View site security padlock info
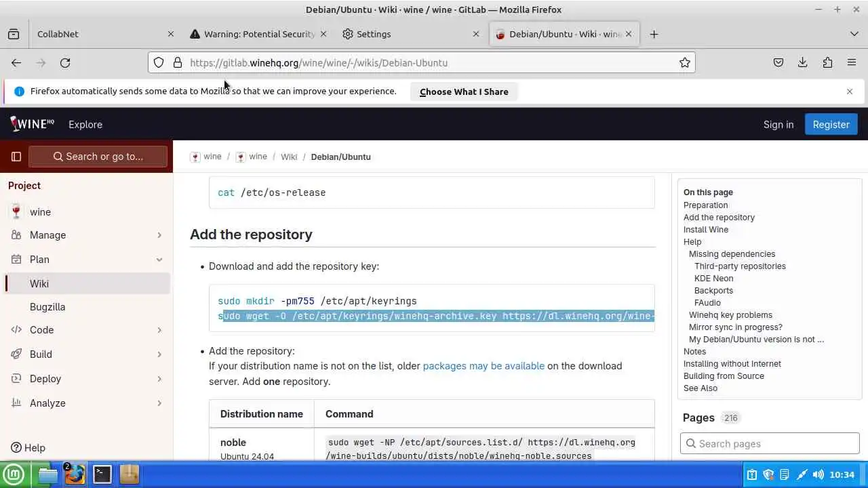 click(x=178, y=62)
